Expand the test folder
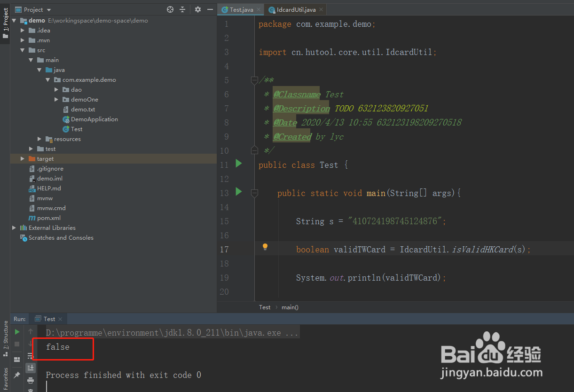 31,149
